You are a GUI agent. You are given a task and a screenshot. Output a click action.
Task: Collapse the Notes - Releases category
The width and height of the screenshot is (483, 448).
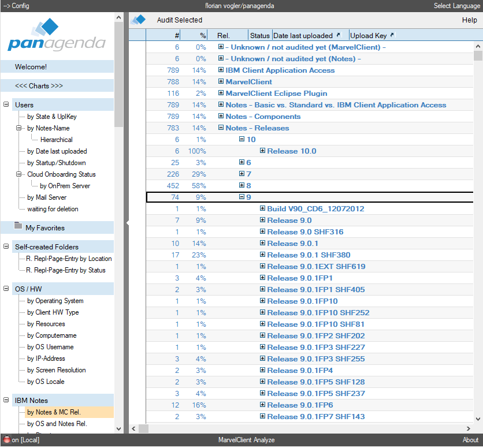click(x=221, y=128)
